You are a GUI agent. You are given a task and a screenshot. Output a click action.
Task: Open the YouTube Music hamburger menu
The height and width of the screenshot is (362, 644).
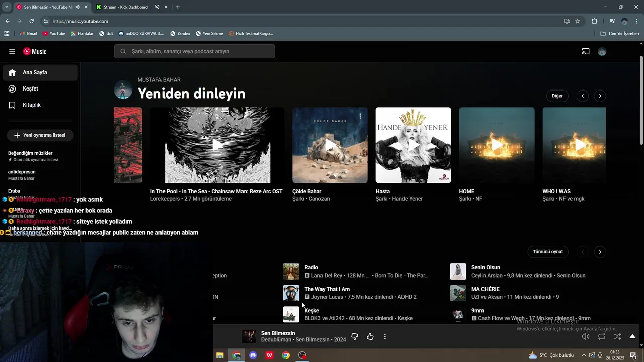tap(12, 51)
